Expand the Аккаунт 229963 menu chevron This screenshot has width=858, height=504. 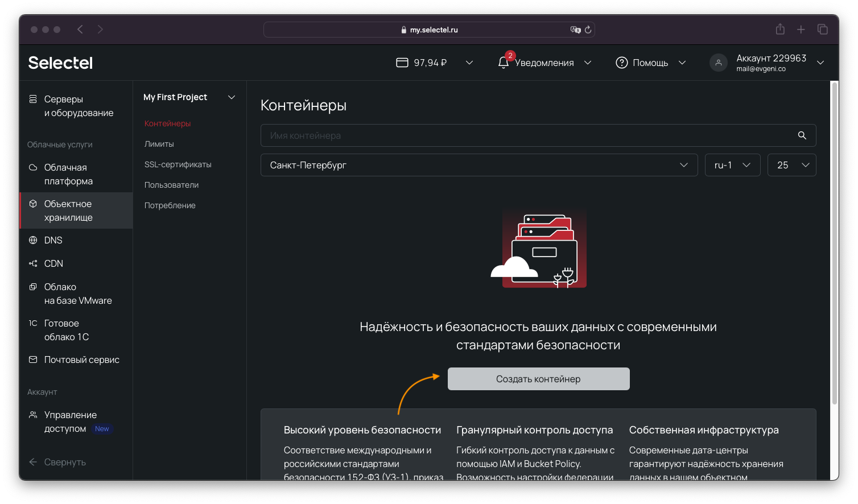tap(820, 63)
